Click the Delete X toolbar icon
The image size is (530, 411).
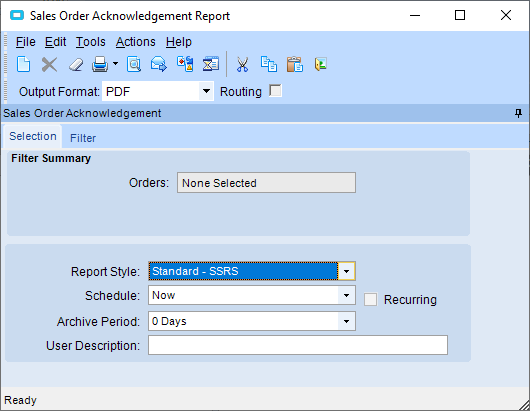tap(49, 64)
